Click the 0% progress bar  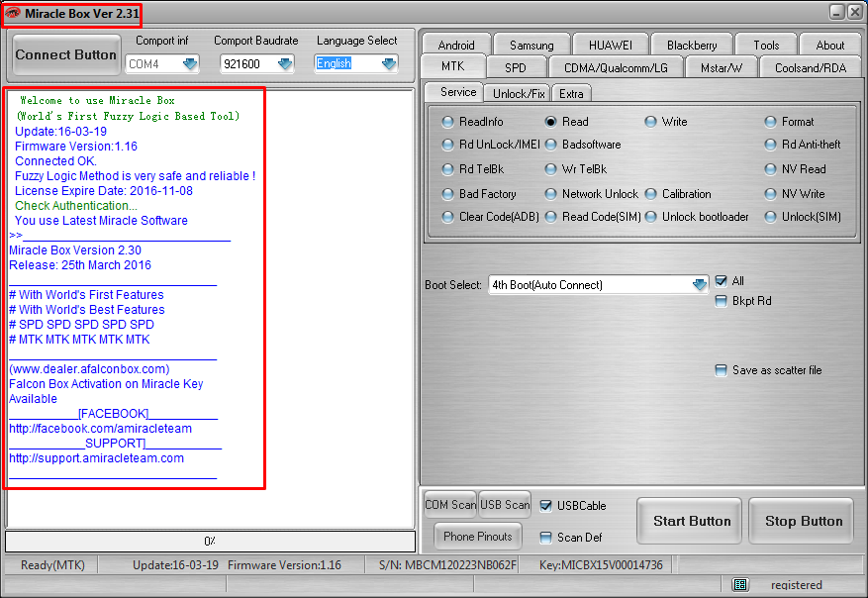(x=211, y=541)
